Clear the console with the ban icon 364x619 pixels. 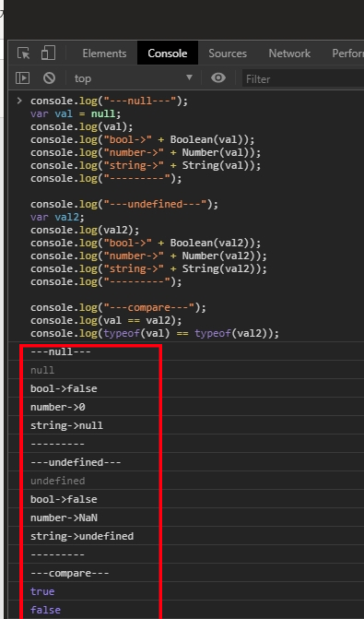coord(49,78)
